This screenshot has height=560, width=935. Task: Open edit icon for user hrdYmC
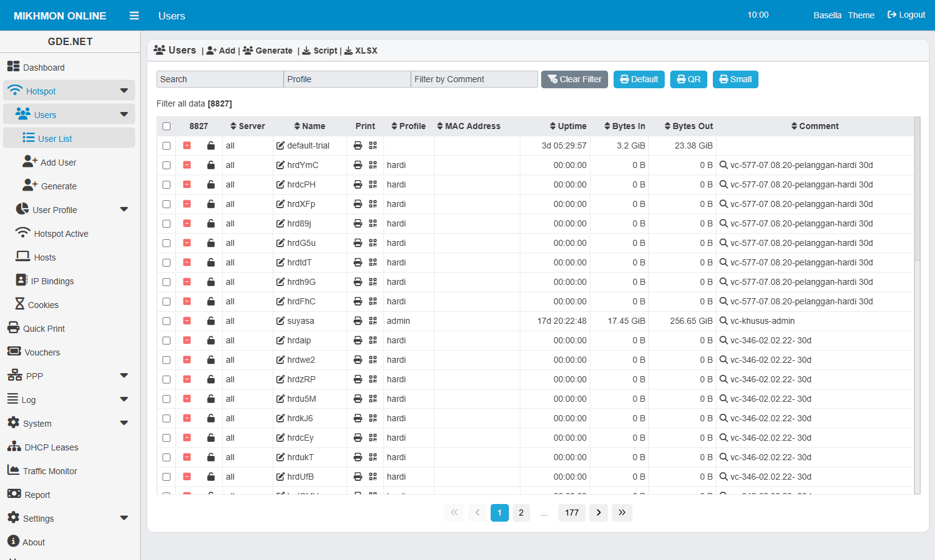[281, 165]
